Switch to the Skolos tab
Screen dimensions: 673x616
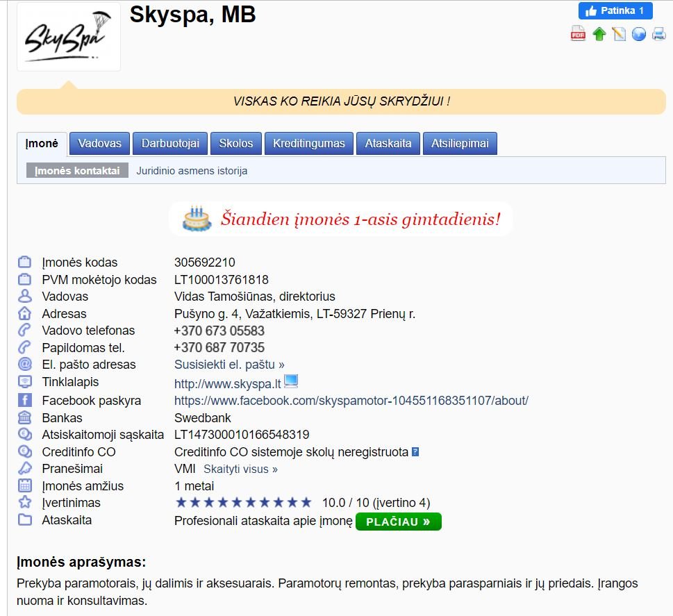point(236,143)
